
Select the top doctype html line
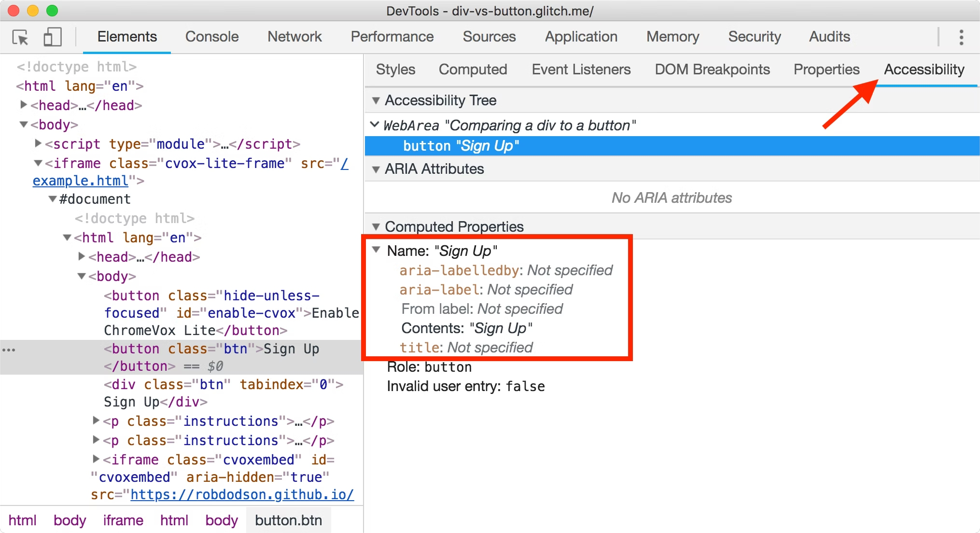click(77, 67)
